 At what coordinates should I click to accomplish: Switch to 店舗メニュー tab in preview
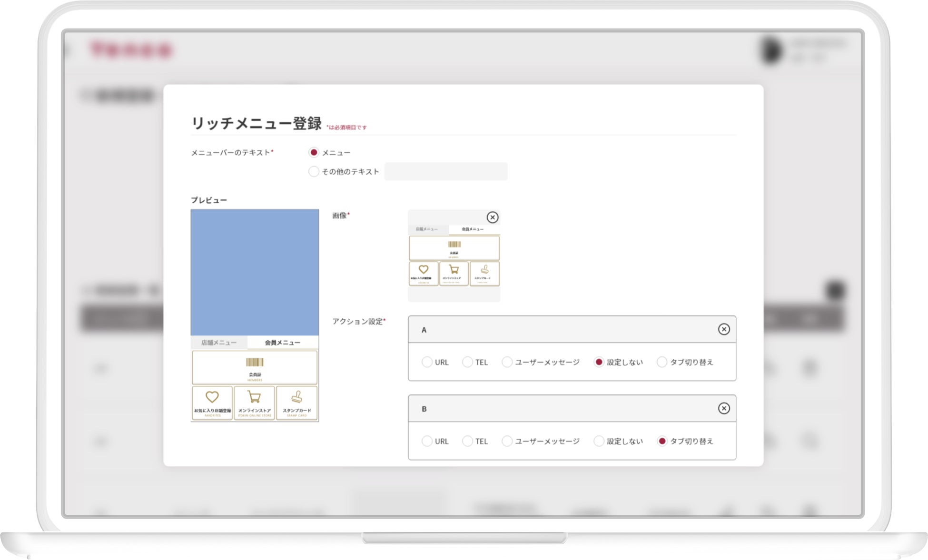(218, 343)
